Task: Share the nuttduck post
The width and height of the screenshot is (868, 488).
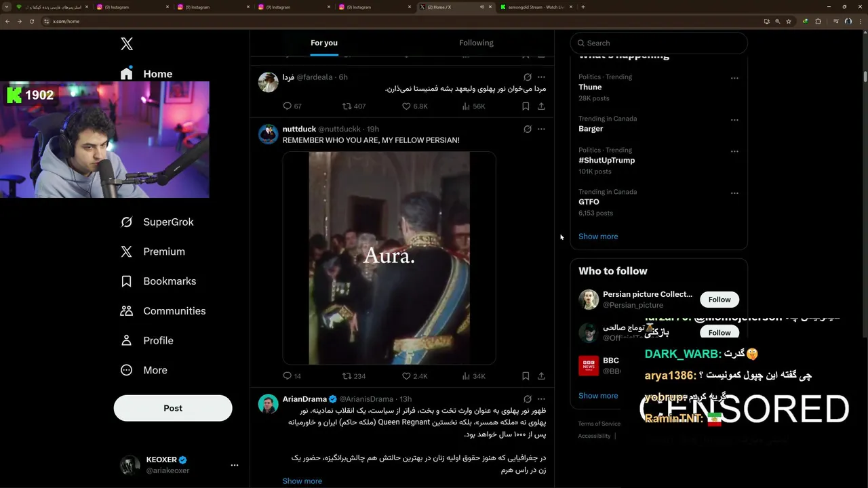Action: (x=541, y=376)
